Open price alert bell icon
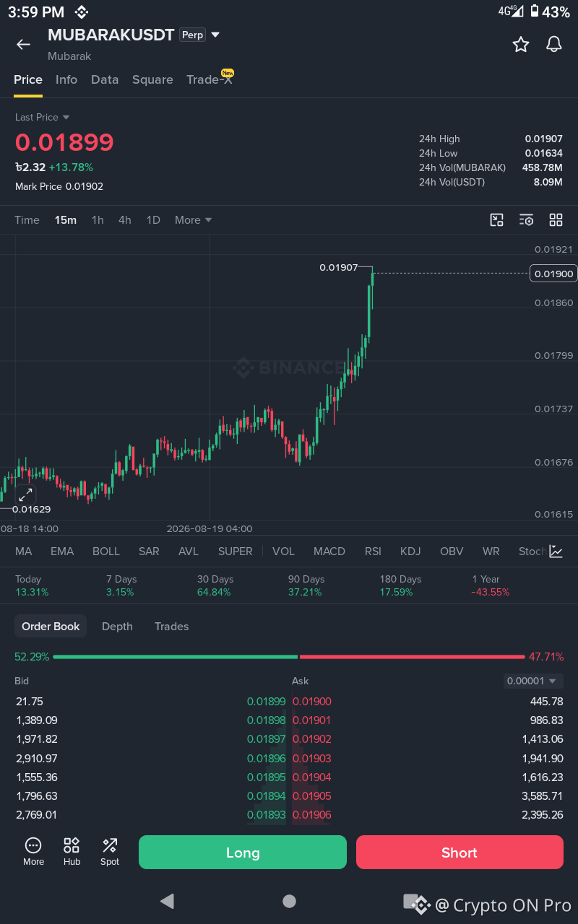Screen dimensions: 578x924 [x=554, y=45]
